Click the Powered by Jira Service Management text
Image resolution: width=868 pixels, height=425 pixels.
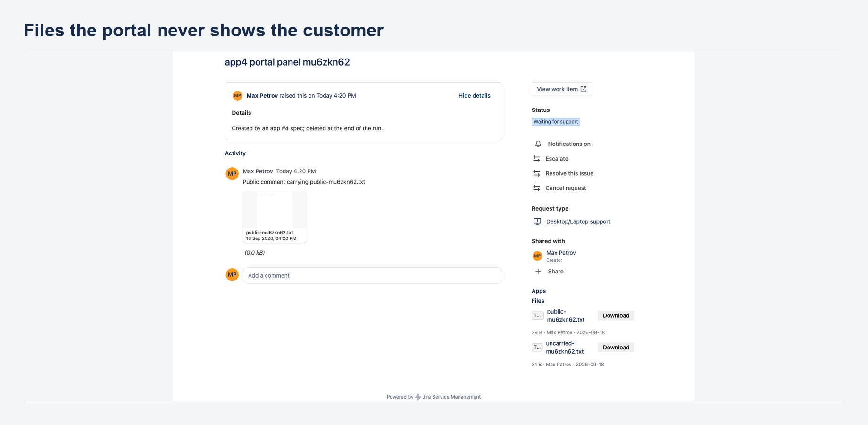[434, 397]
